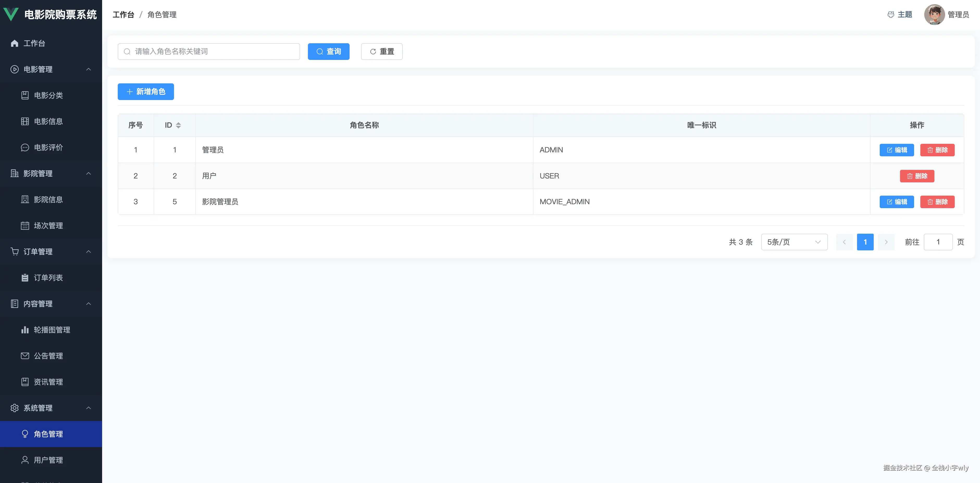Open 用户管理 in the sidebar

pos(48,460)
